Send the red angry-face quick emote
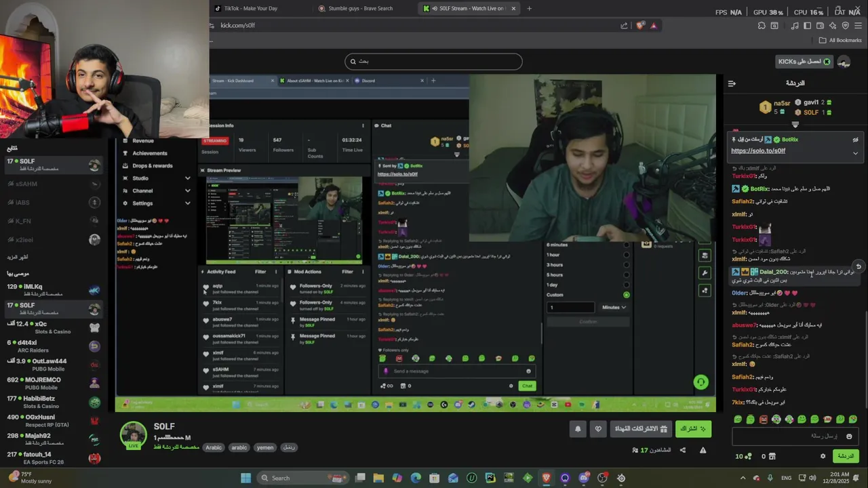868x488 pixels. coord(764,420)
